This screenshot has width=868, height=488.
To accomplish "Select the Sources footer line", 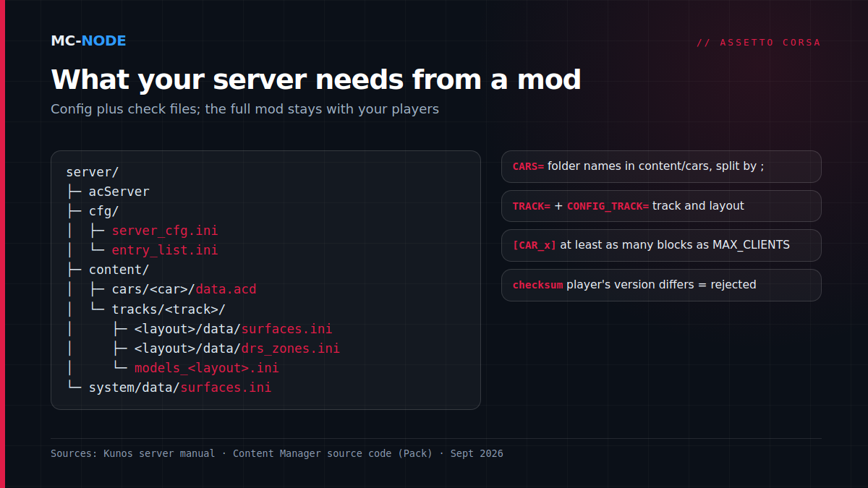I will tap(277, 454).
